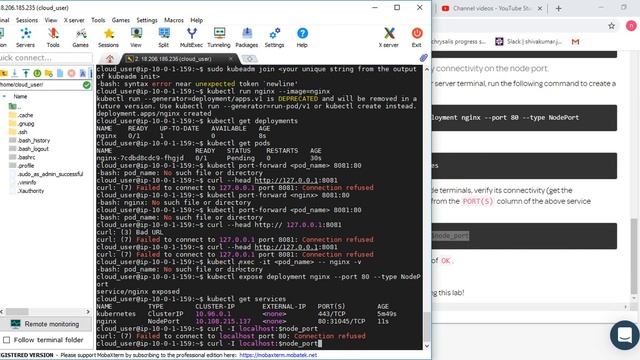Open the Settings gears icon in toolbar

click(x=274, y=38)
